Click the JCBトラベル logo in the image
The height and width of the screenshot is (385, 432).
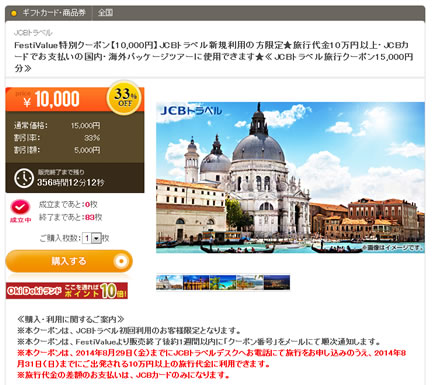pos(191,111)
